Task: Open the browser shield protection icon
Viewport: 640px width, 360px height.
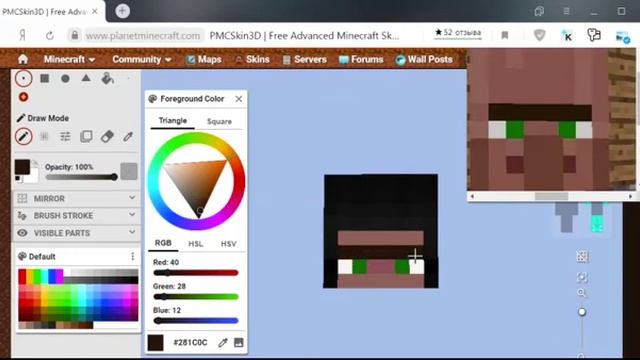Action: [540, 36]
